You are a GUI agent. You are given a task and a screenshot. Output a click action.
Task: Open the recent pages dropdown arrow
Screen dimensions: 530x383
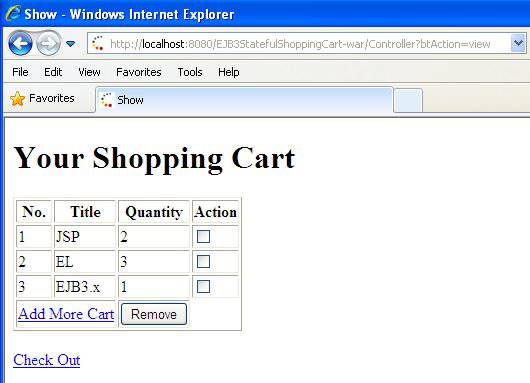[70, 44]
